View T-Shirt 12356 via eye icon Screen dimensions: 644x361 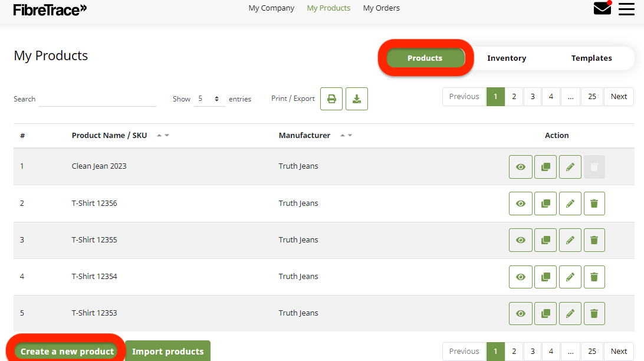pos(521,204)
